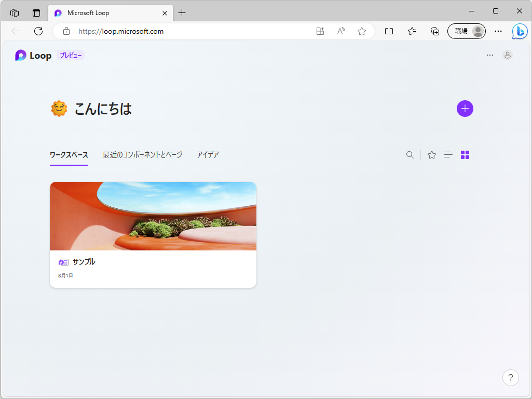Launch Bing Copilot in Edge
Screen dimensions: 532x399
(520, 31)
